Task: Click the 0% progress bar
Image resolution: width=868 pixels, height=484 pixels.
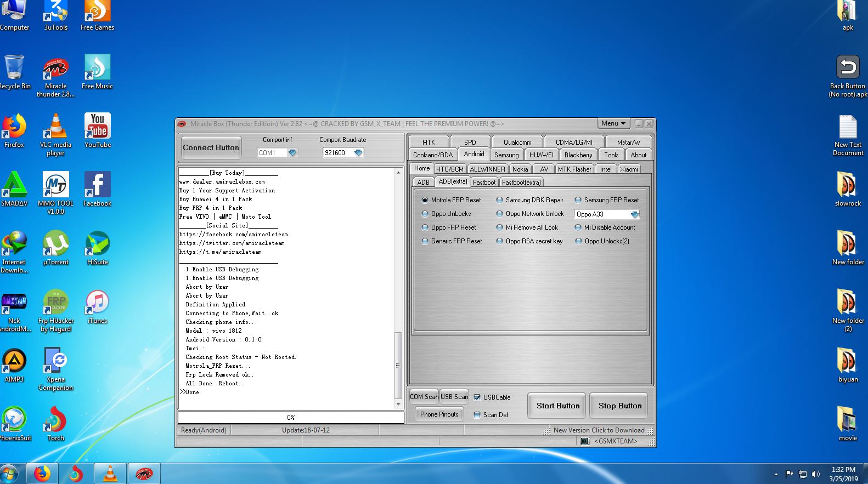Action: click(291, 418)
